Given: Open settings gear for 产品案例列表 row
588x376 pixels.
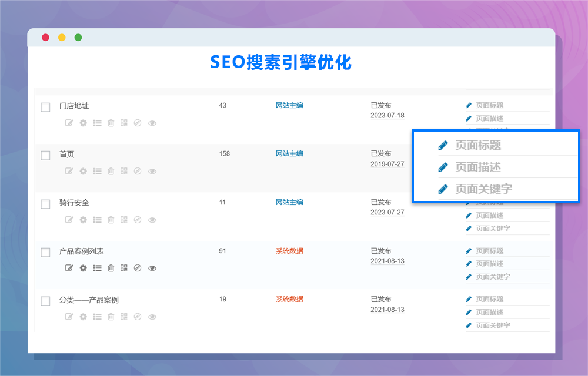Looking at the screenshot, I should click(83, 268).
